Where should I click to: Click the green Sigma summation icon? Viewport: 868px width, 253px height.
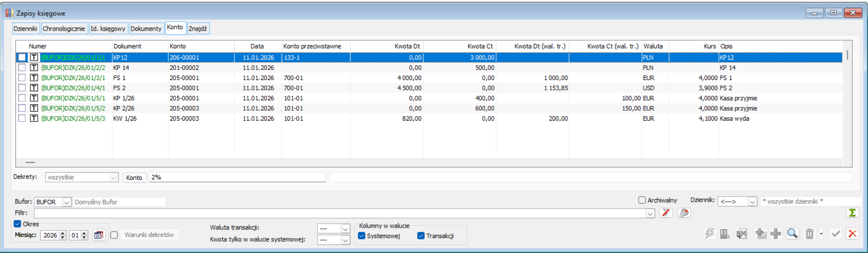[852, 213]
